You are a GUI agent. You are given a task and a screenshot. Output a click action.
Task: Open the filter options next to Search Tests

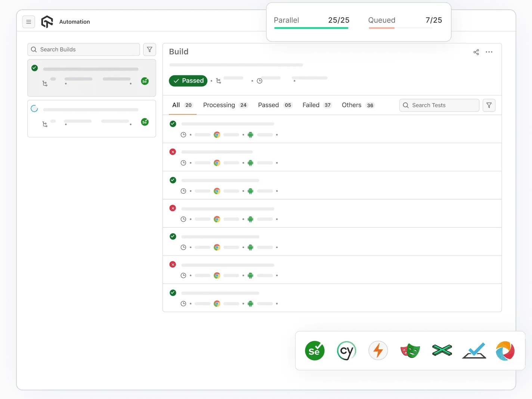[489, 105]
